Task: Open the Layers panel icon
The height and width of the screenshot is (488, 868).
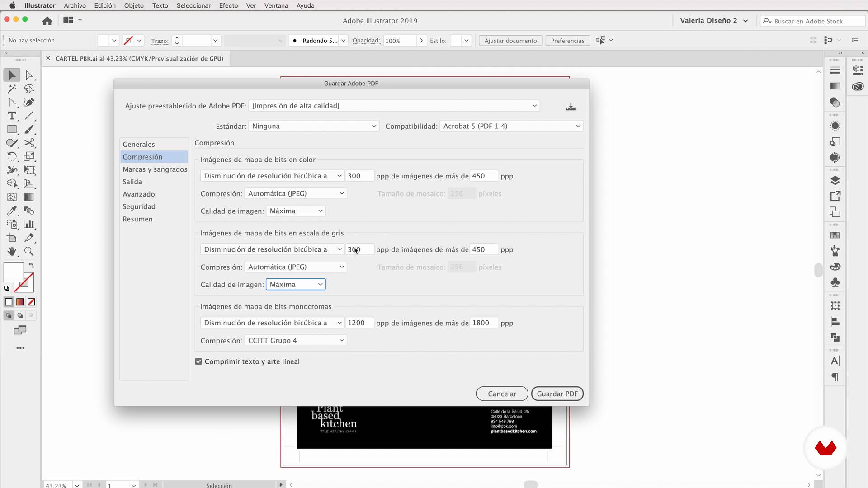Action: click(835, 180)
